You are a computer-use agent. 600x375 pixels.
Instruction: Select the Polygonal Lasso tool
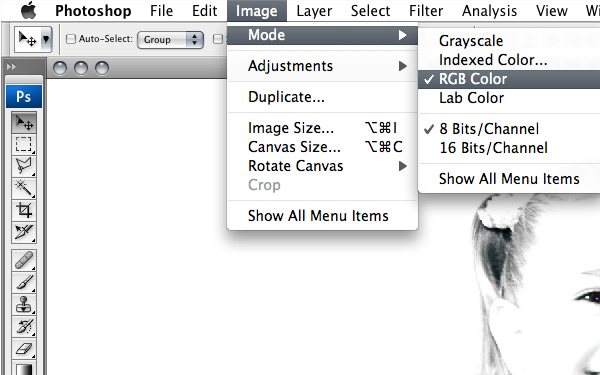24,166
